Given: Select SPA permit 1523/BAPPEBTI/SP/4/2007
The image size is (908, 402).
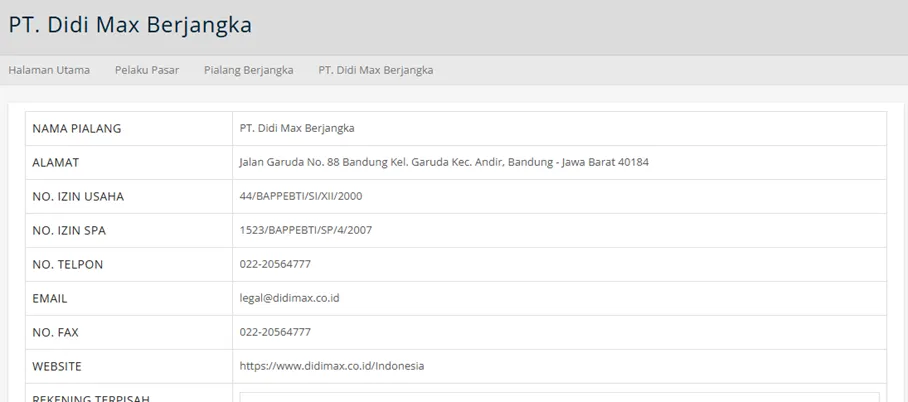Looking at the screenshot, I should pos(306,231).
